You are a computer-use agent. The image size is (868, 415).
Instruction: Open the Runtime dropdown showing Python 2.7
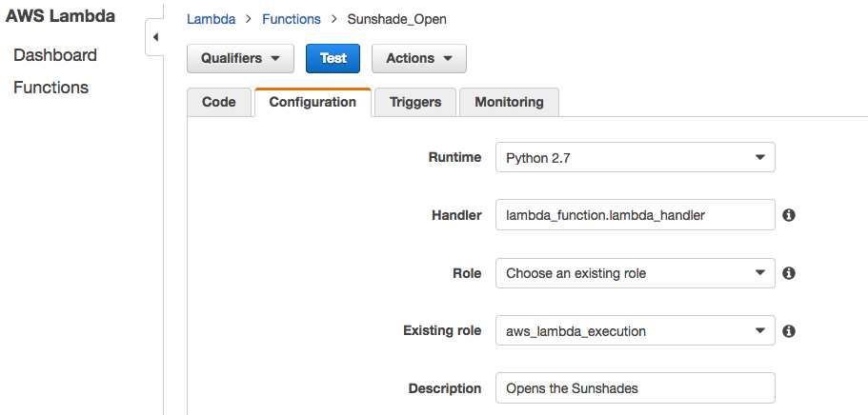[x=635, y=157]
